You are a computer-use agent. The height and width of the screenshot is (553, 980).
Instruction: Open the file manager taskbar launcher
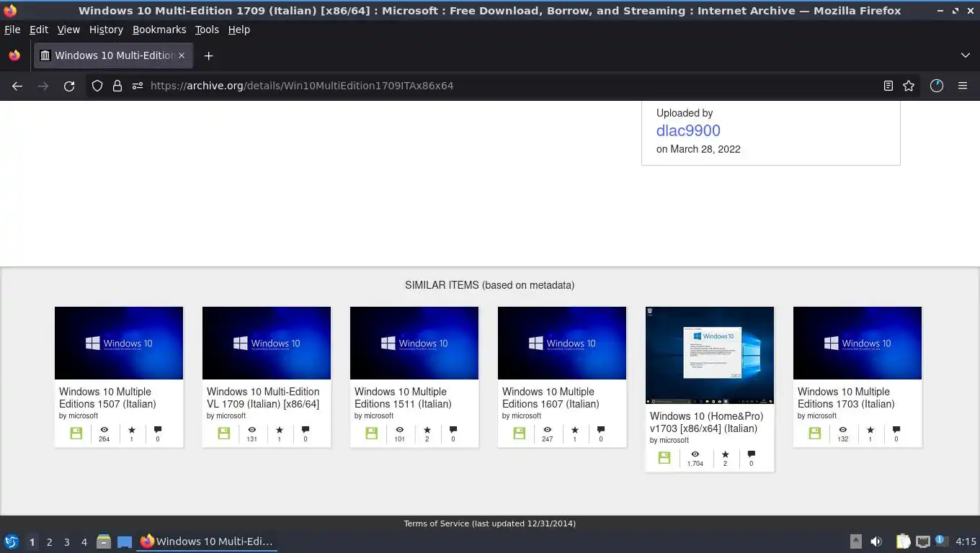pyautogui.click(x=104, y=541)
